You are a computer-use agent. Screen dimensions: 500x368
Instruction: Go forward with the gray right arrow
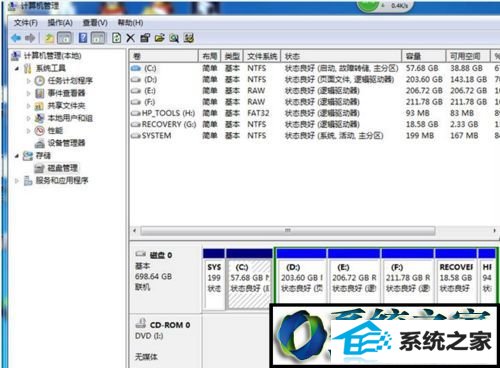click(x=30, y=38)
